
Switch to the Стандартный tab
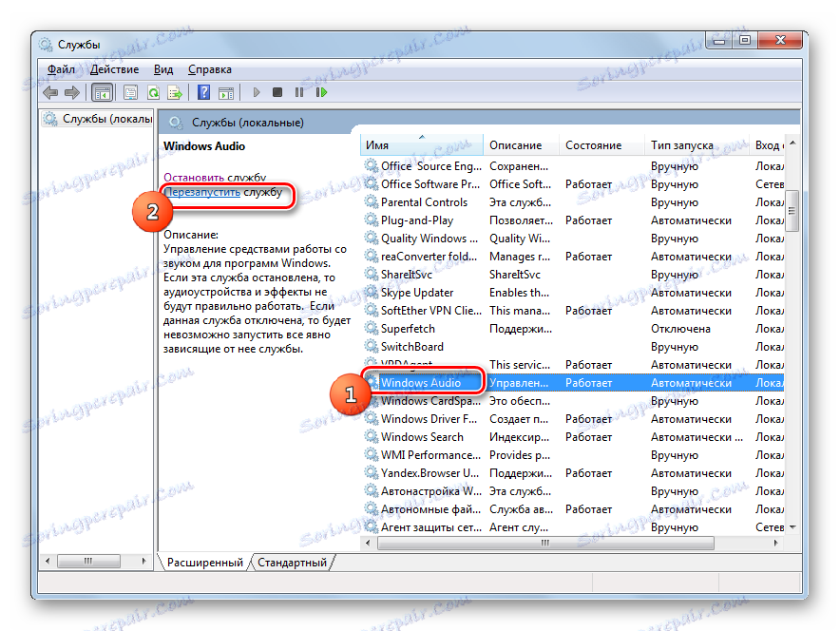click(x=292, y=563)
